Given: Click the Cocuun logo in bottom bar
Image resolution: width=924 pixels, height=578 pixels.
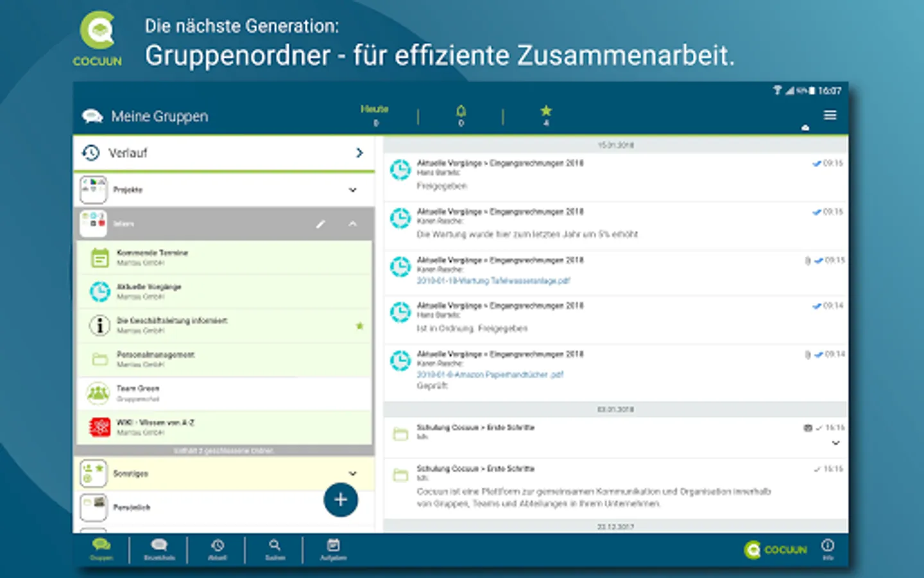Looking at the screenshot, I should tap(775, 550).
